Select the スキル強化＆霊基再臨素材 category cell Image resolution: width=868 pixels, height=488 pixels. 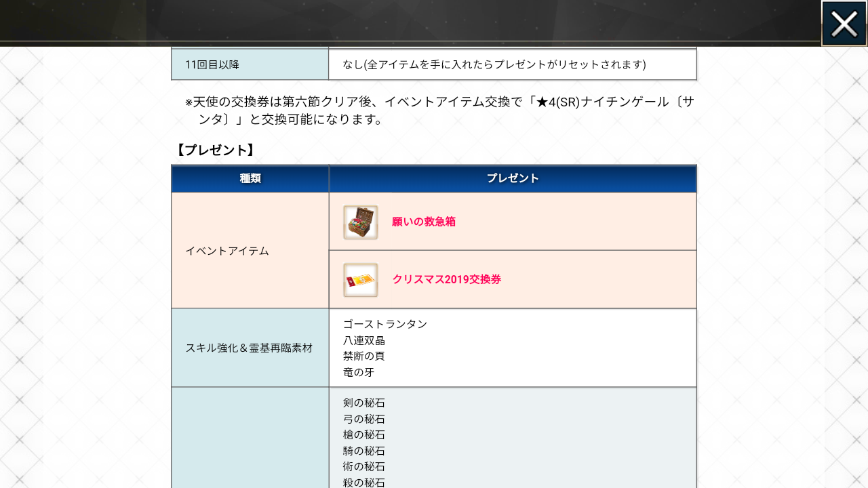[249, 348]
